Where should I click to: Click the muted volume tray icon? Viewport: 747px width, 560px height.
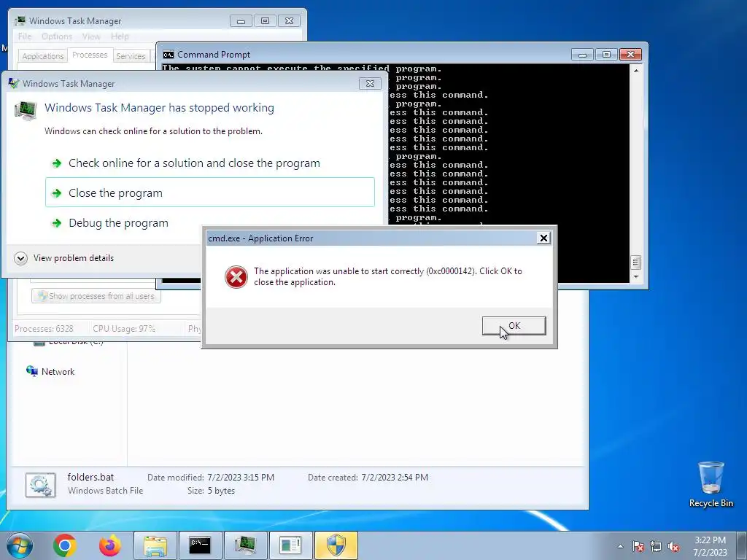tap(673, 546)
